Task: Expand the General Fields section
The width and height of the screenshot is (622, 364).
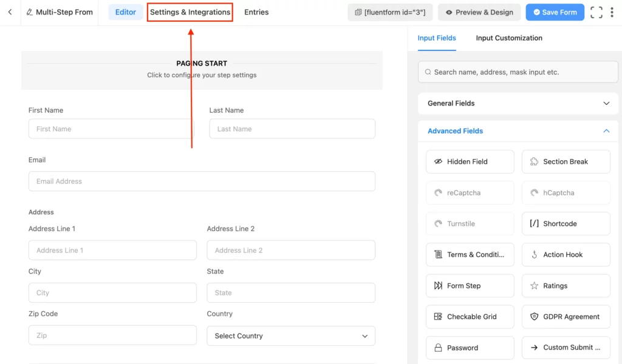Action: (x=517, y=103)
